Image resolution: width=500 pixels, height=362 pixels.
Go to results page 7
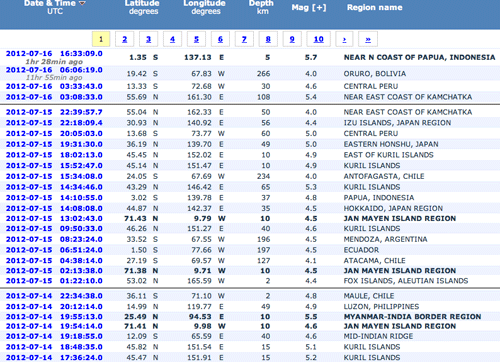[244, 39]
